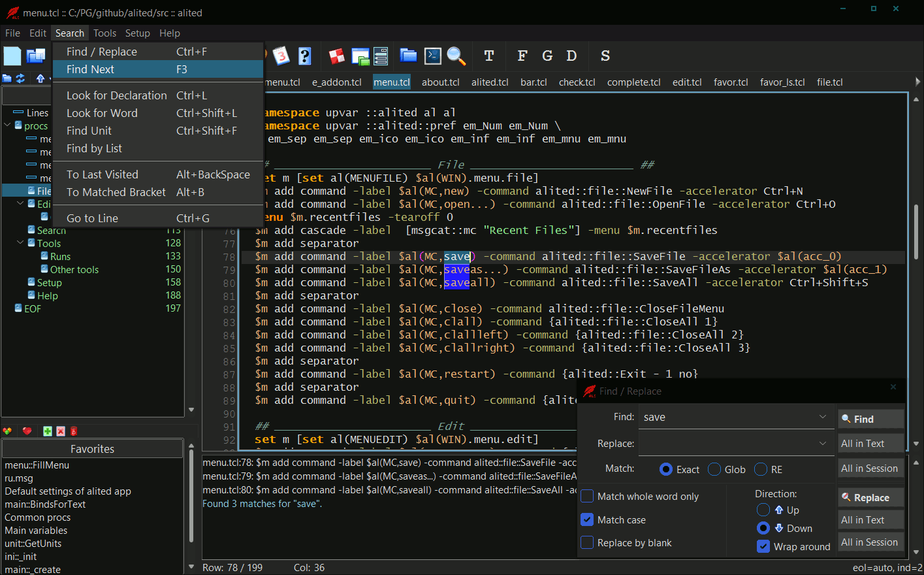This screenshot has width=924, height=575.
Task: Open help via the question mark icon
Action: pyautogui.click(x=304, y=56)
